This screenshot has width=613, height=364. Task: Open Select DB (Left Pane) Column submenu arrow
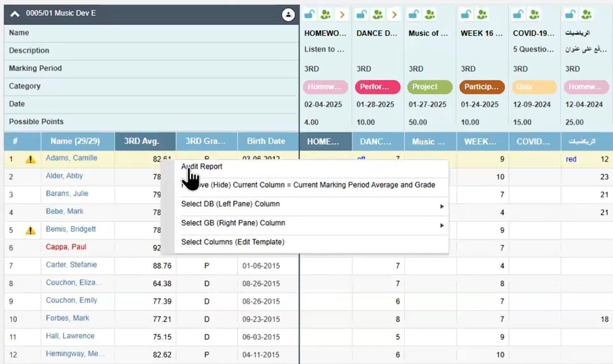pyautogui.click(x=442, y=207)
